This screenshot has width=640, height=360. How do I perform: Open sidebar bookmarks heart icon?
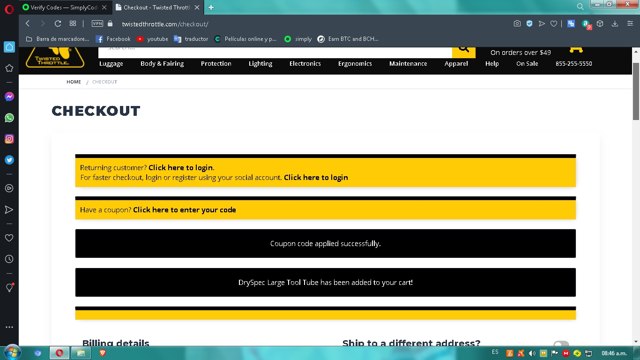9,238
